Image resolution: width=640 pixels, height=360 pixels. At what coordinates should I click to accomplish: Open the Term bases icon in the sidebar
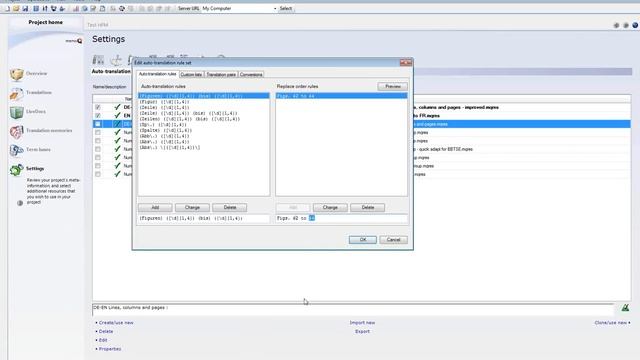tap(17, 150)
